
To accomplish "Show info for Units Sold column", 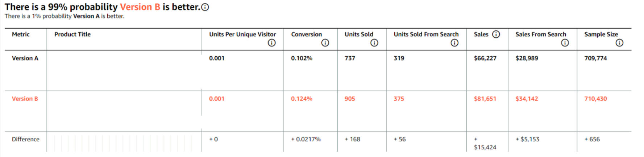I will tap(374, 43).
